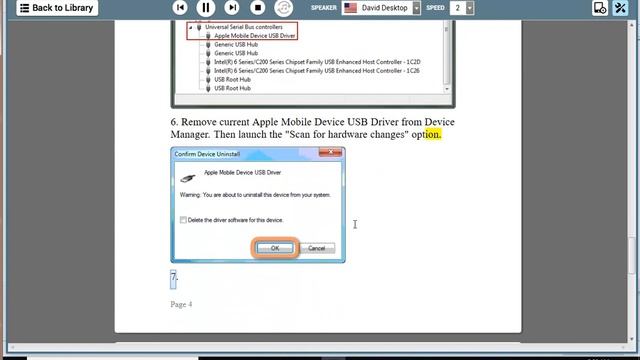Open the screen reading tool icon
Viewport: 640px width, 360px height.
[x=600, y=8]
